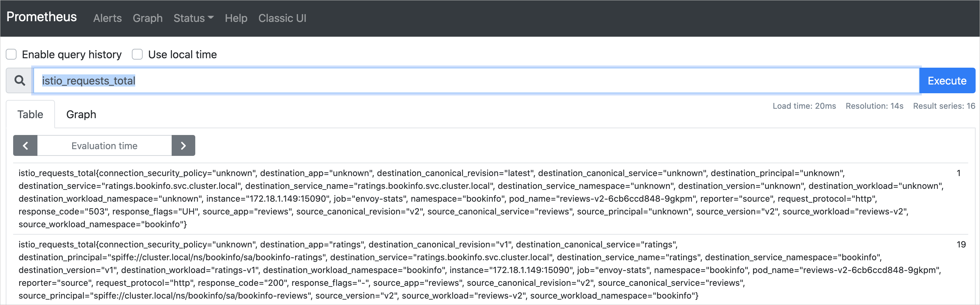Open the Help link

tap(236, 18)
